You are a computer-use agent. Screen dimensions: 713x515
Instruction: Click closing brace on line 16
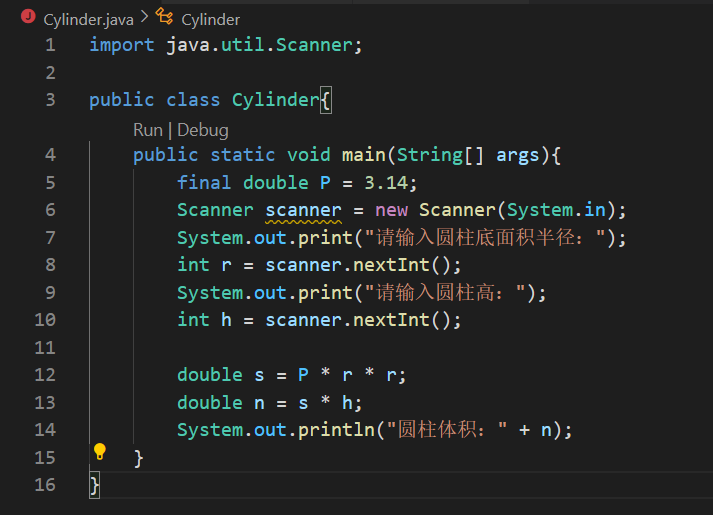click(x=94, y=485)
